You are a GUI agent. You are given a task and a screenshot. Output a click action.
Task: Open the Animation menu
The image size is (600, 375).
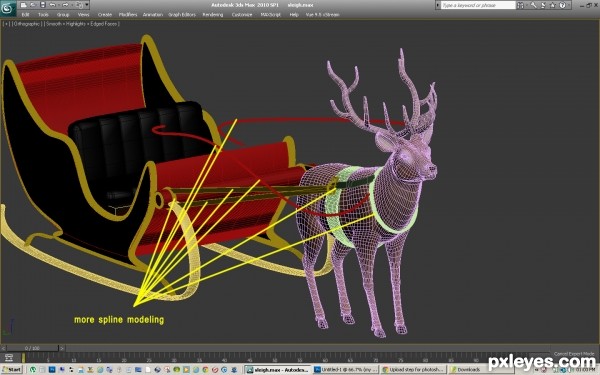coord(153,15)
